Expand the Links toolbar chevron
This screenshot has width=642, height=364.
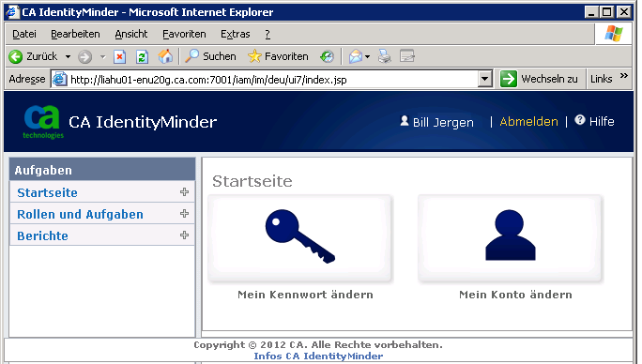(x=624, y=76)
